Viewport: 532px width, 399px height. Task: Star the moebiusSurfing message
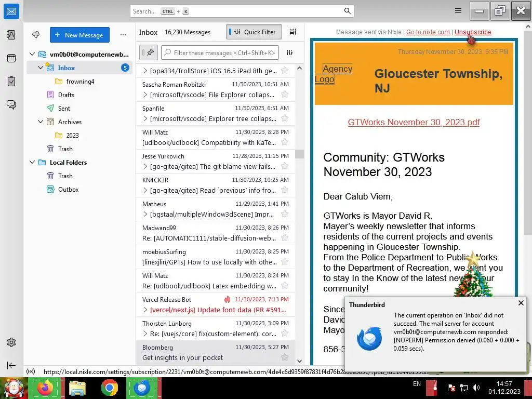pos(285,262)
